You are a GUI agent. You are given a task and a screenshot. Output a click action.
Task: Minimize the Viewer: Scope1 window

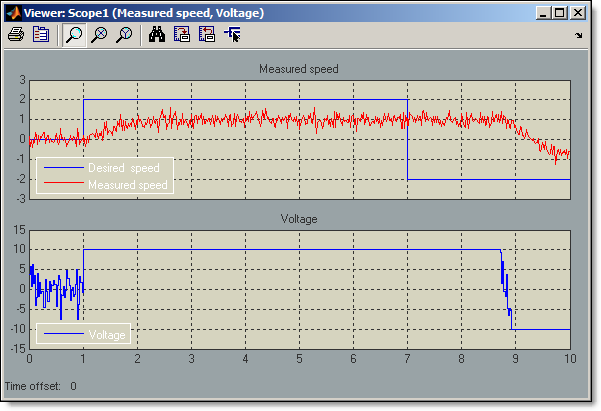(x=542, y=13)
